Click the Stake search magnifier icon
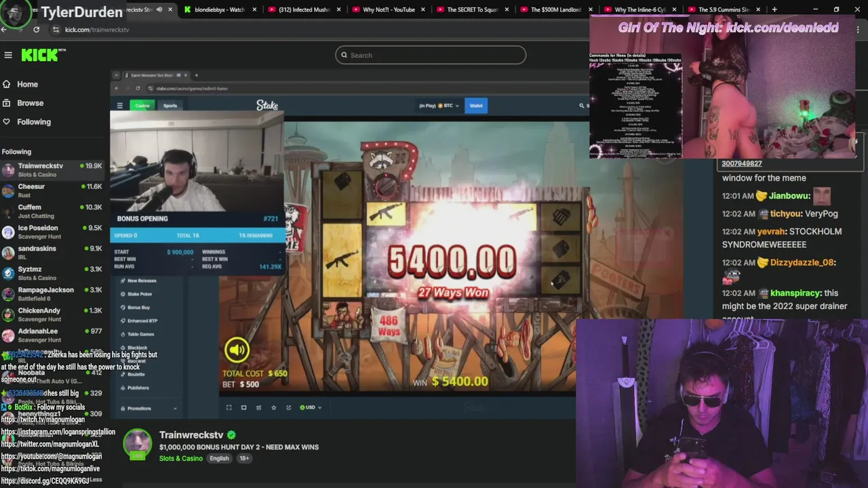Viewport: 868px width, 488px height. click(x=581, y=106)
